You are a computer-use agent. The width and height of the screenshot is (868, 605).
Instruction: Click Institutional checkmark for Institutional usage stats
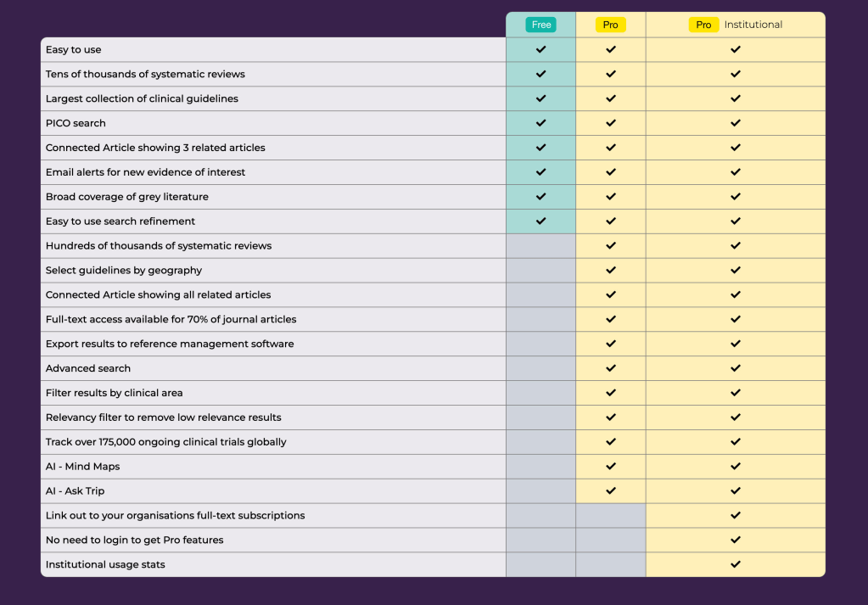point(736,564)
